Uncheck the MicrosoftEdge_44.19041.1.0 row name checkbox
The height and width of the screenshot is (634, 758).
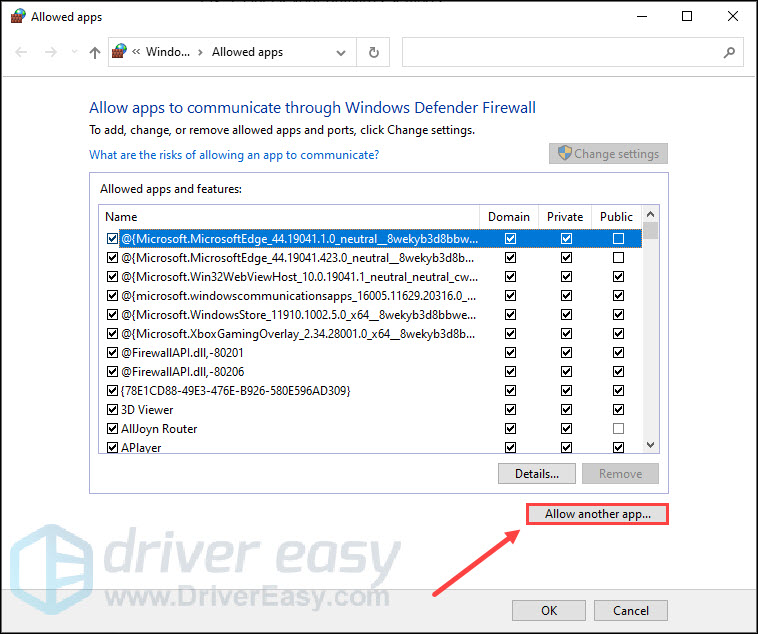pyautogui.click(x=112, y=238)
